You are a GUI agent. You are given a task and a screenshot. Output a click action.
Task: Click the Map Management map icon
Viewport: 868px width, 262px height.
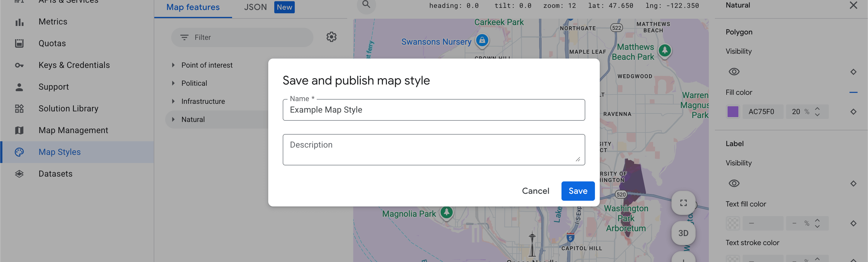[x=19, y=130]
